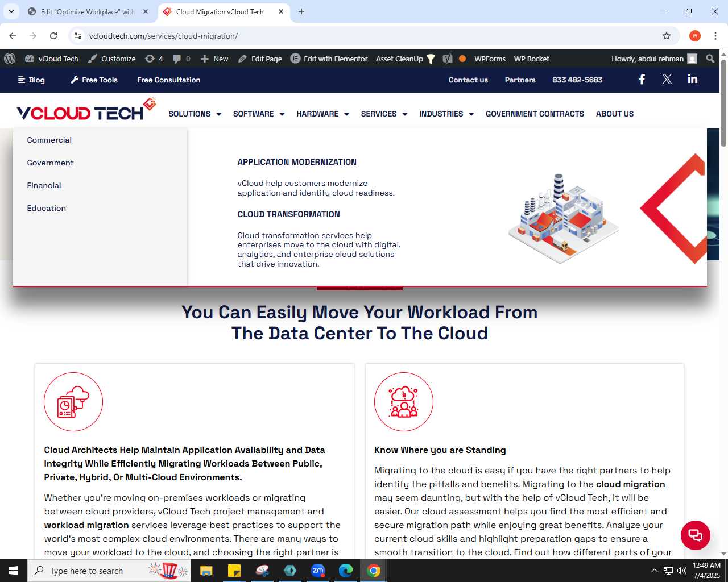728x582 pixels.
Task: Open WP Rocket admin bar menu
Action: tap(532, 59)
